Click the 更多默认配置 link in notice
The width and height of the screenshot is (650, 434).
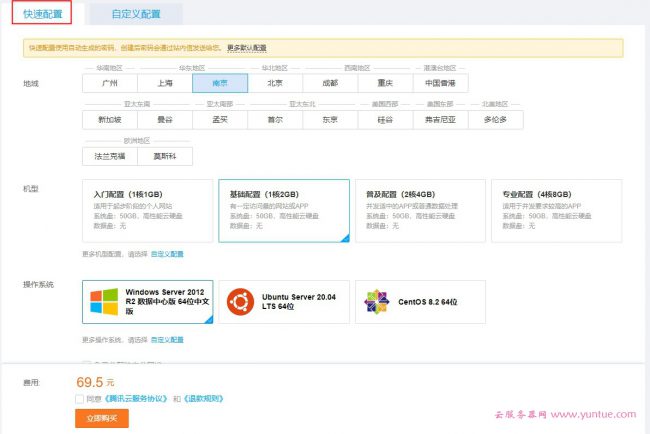(246, 48)
